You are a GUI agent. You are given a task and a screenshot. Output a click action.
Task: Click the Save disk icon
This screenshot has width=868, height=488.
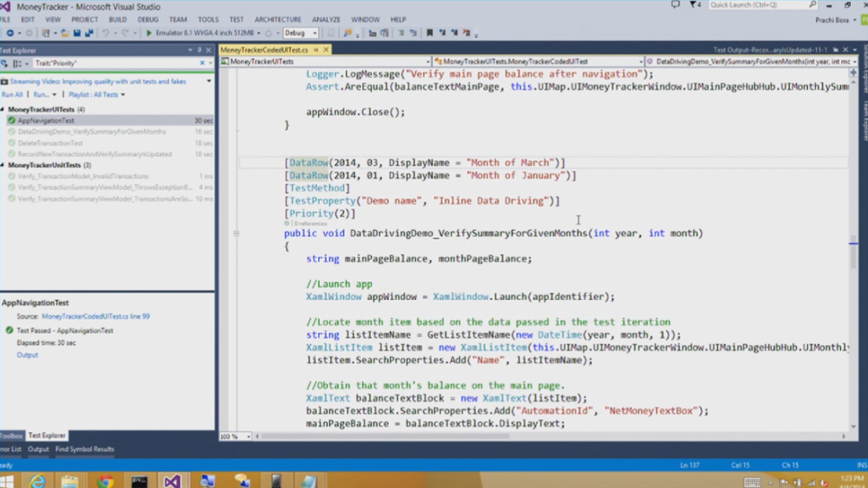point(77,33)
